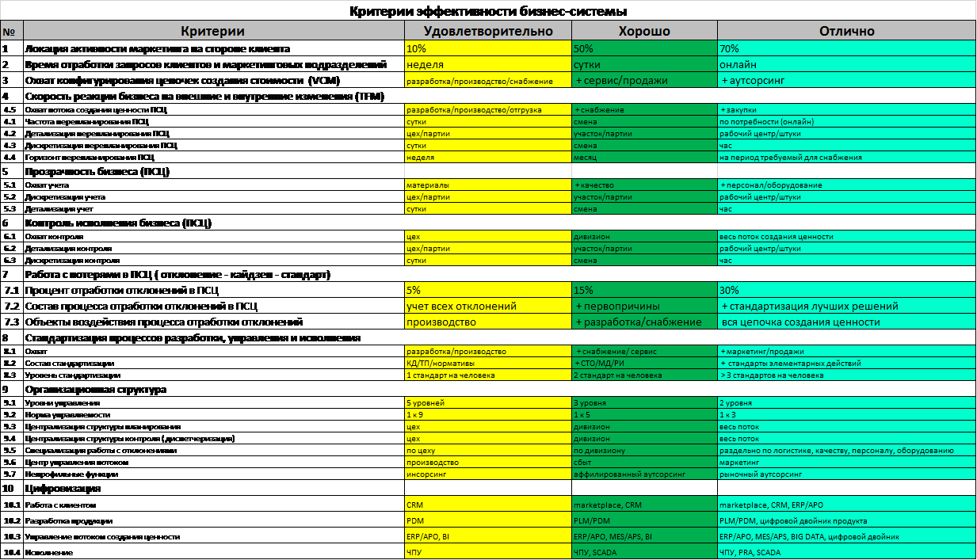
Task: Click the 'разработка/производство/отгрузка' cell
Action: coord(487,109)
